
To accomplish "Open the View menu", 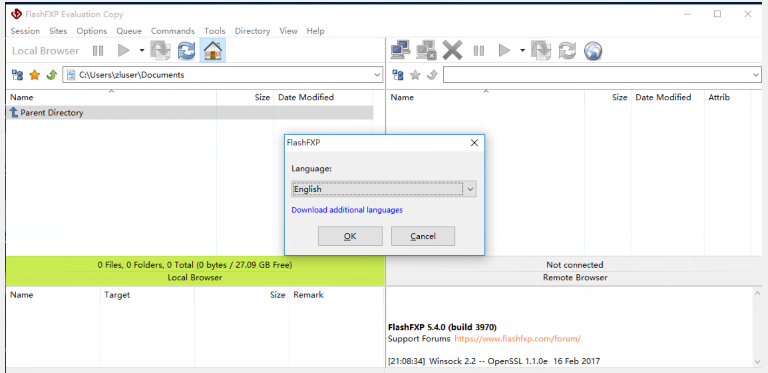I will tap(288, 31).
